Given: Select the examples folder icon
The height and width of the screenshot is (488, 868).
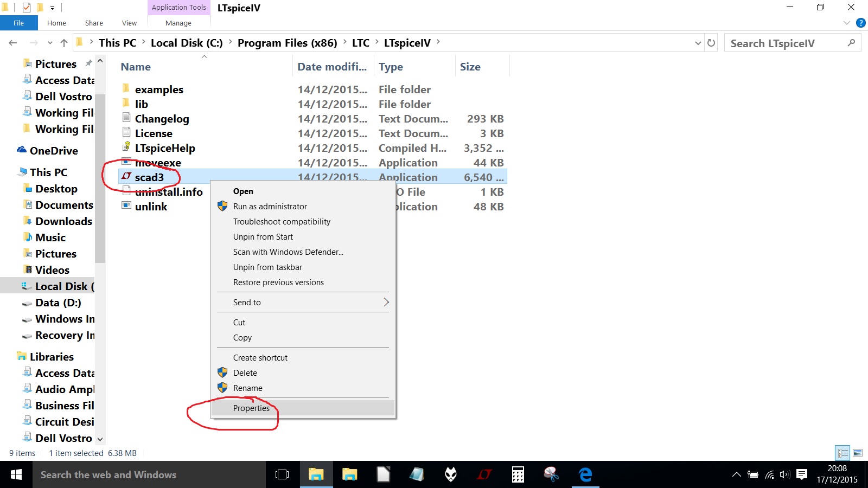Looking at the screenshot, I should point(126,88).
